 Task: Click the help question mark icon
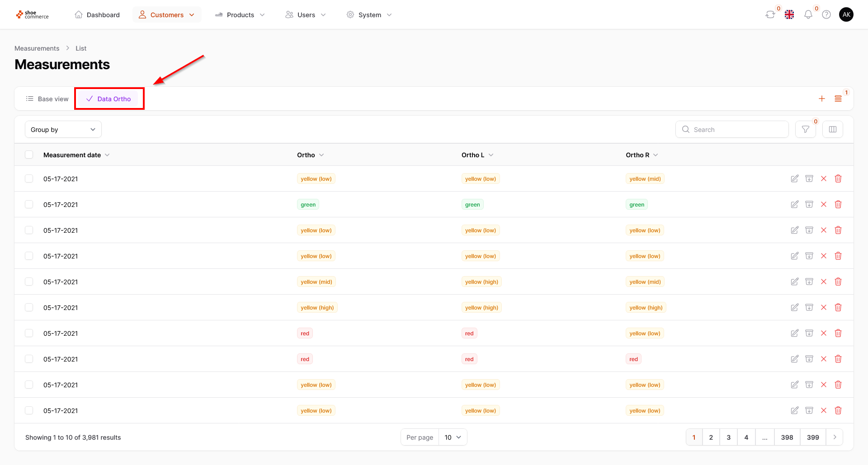(826, 14)
